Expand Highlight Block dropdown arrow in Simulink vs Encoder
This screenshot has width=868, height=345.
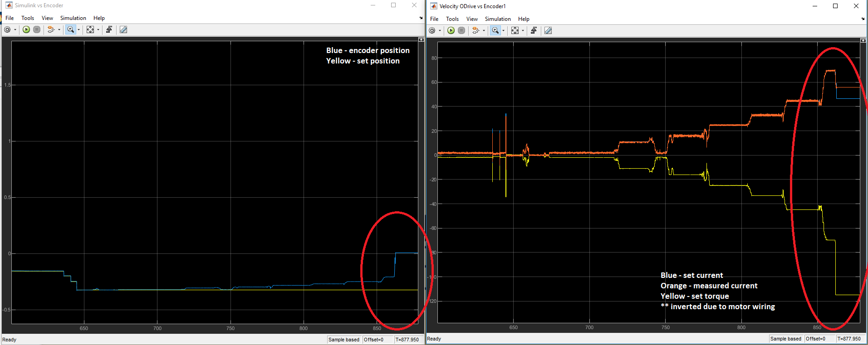(x=59, y=30)
